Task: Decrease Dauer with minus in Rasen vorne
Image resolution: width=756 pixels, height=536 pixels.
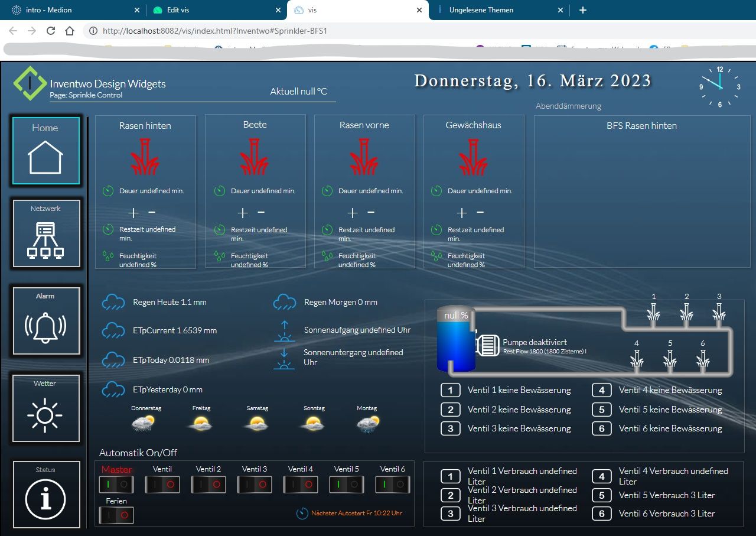Action: click(371, 212)
